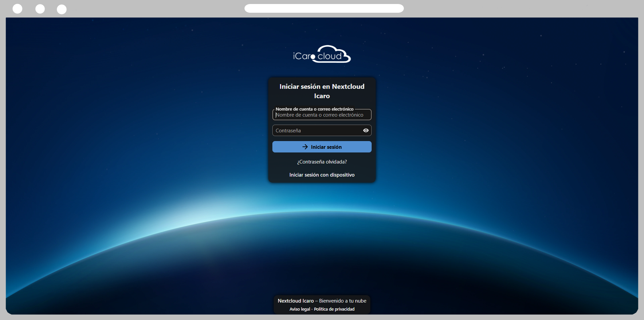Click the Iniciar sesión button
Image resolution: width=644 pixels, height=320 pixels.
click(322, 147)
